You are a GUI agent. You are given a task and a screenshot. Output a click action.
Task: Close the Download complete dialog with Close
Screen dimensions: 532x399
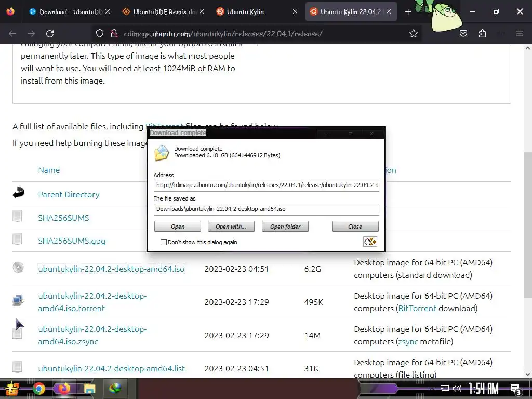pyautogui.click(x=355, y=227)
